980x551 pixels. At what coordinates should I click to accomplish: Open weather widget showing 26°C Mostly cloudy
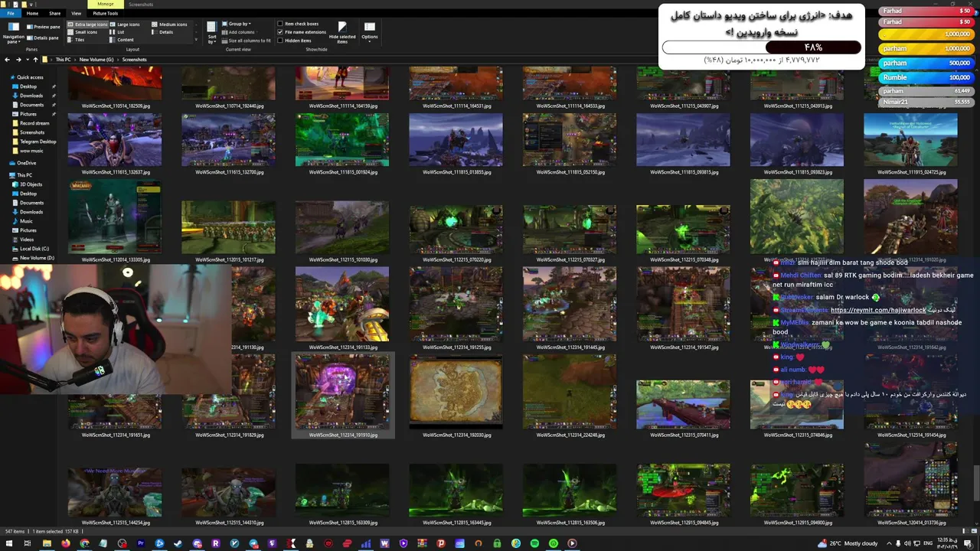pyautogui.click(x=848, y=543)
